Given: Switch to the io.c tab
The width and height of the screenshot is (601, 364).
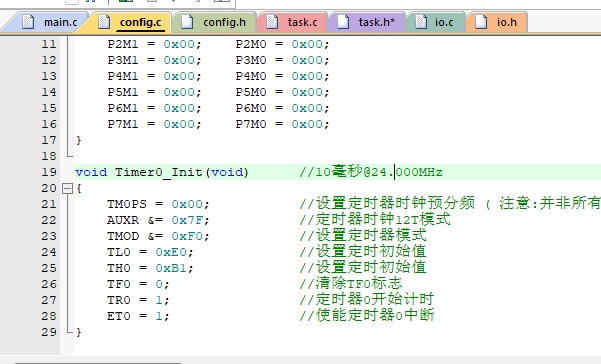Looking at the screenshot, I should point(436,22).
